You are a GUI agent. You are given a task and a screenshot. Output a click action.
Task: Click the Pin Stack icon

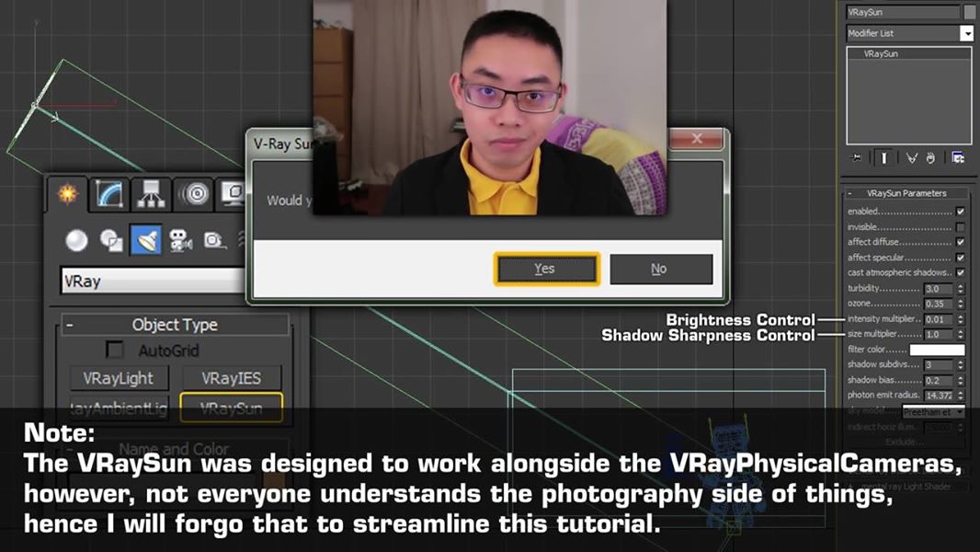(x=857, y=158)
